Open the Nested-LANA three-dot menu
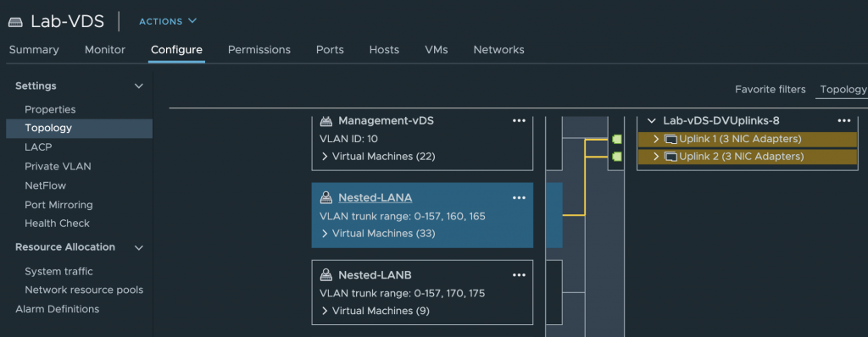Viewport: 868px width, 337px height. point(519,198)
